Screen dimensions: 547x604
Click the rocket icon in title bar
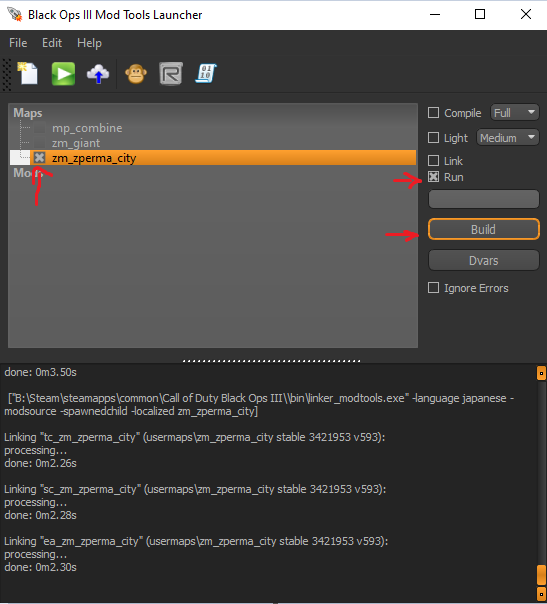[15, 15]
